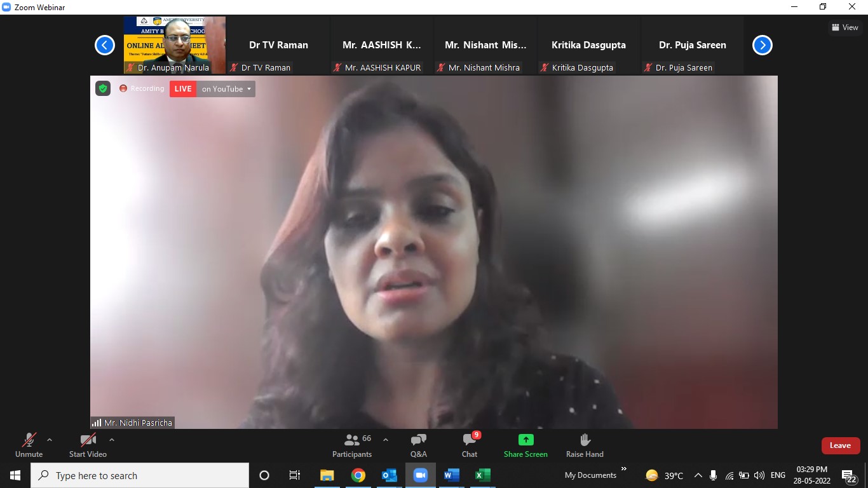Image resolution: width=868 pixels, height=488 pixels.
Task: Click the 'Type here to search' box
Action: pos(140,475)
